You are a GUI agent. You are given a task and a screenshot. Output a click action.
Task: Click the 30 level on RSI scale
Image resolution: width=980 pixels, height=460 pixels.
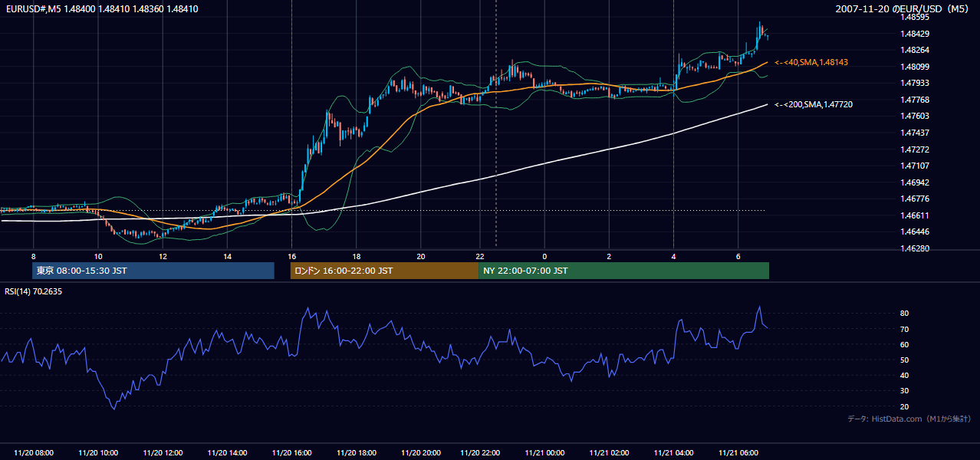click(x=905, y=391)
